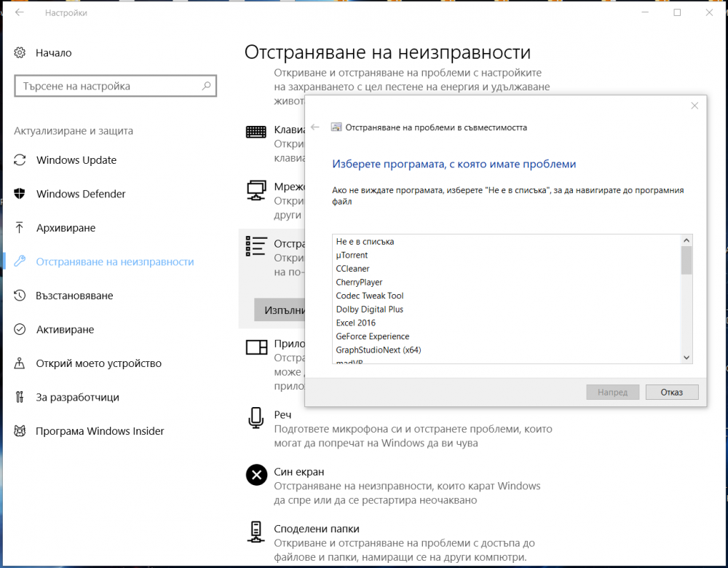The height and width of the screenshot is (568, 728).
Task: Open За разработчици sidebar item
Action: (78, 397)
